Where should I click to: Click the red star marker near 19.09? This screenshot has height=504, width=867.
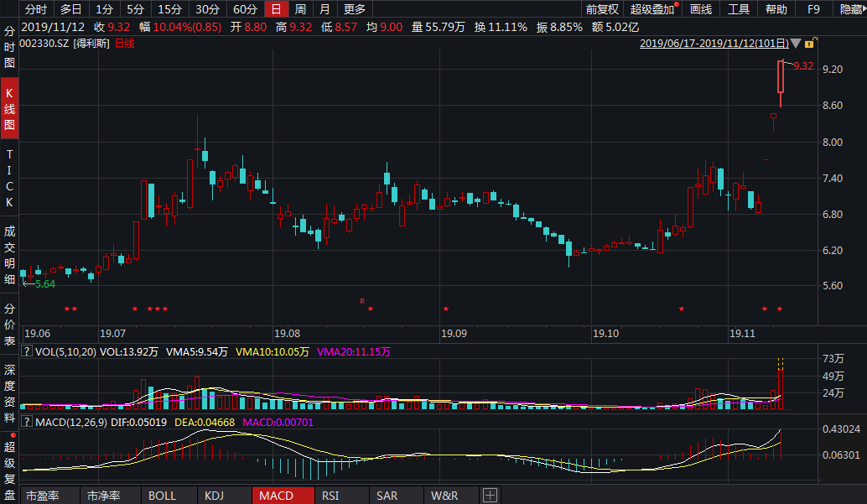point(446,309)
